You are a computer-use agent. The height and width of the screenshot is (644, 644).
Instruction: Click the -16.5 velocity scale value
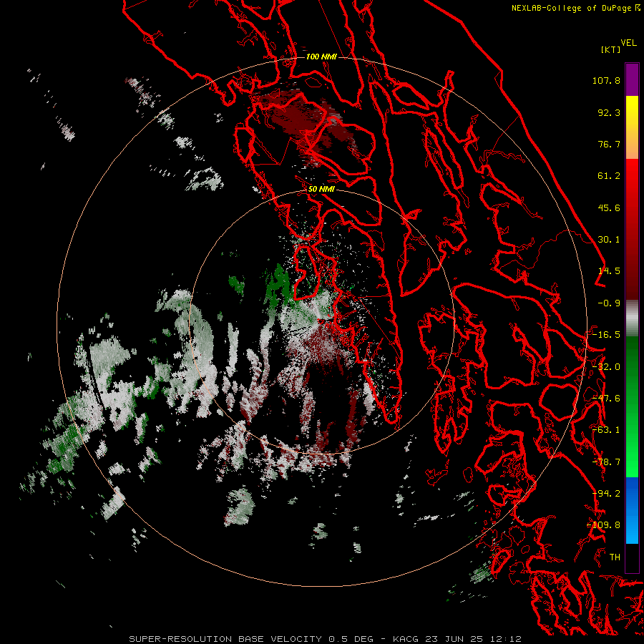(x=606, y=335)
